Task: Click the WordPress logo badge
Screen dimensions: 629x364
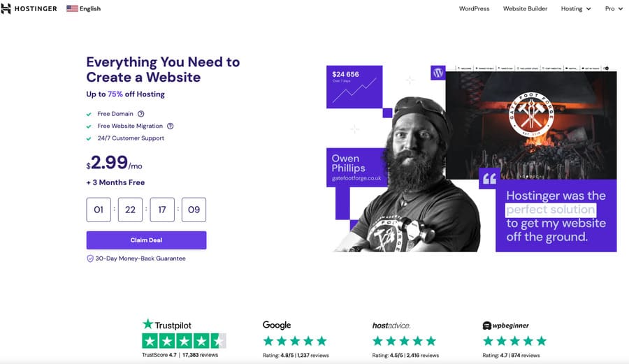Action: (438, 73)
